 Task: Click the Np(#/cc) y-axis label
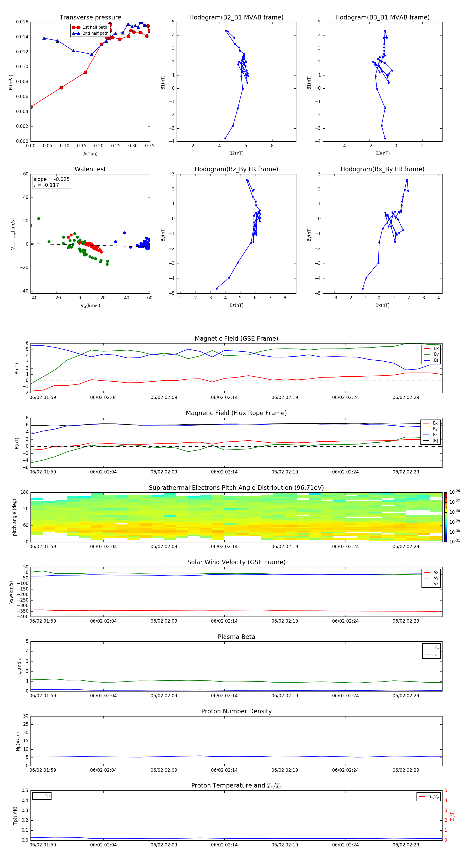tap(18, 741)
